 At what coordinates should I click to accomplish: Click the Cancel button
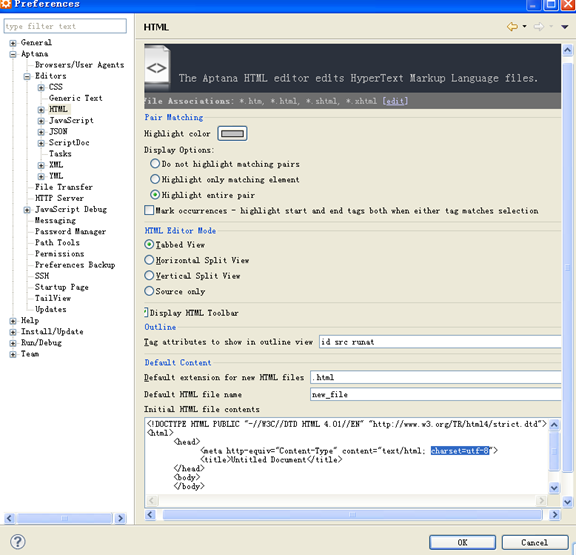(x=534, y=543)
